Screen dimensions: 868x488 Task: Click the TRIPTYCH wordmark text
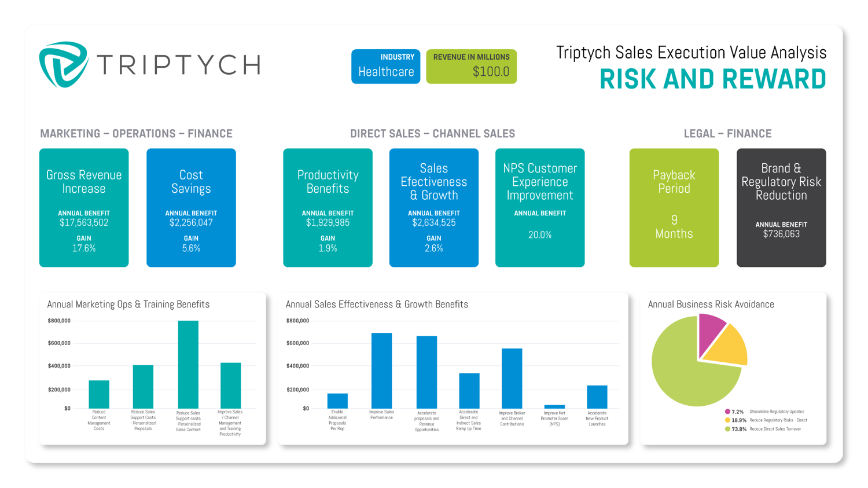tap(179, 65)
